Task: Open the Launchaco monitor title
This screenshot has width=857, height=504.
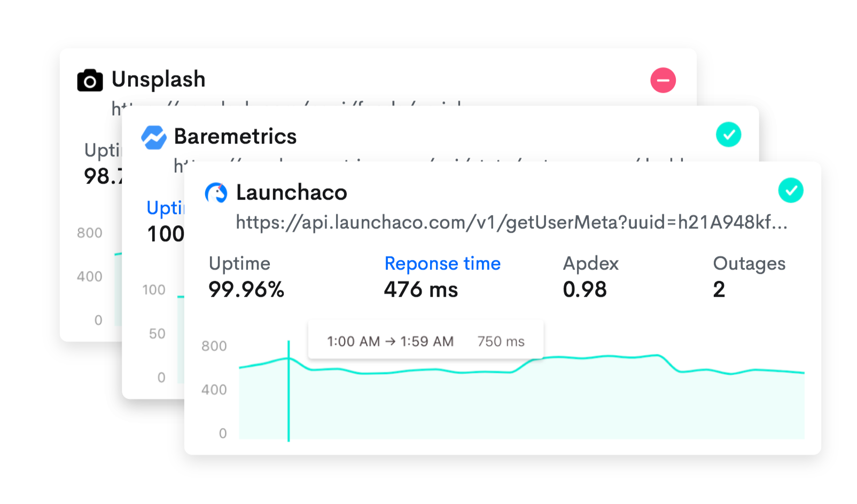Action: click(x=292, y=192)
